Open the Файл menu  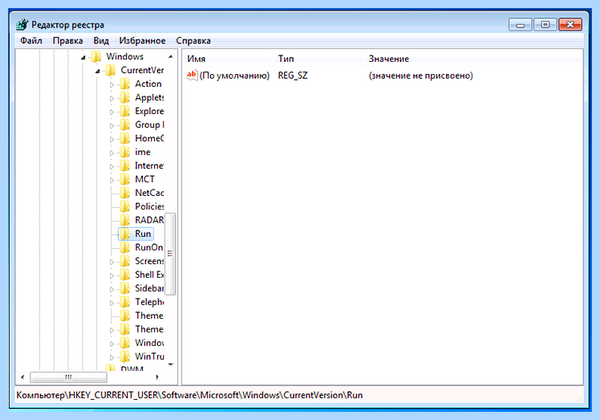31,41
